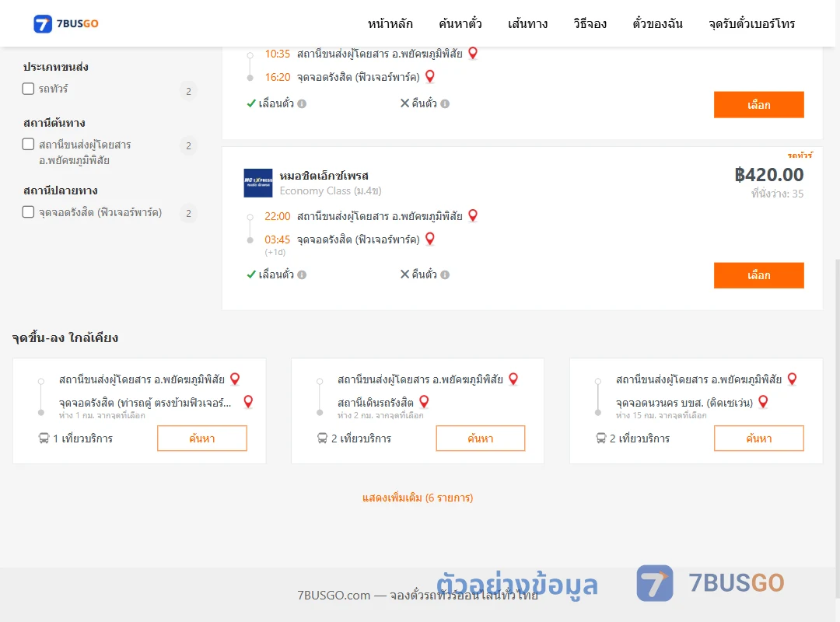
Task: Click สถานีปลายทาง filter heading
Action: (x=61, y=190)
